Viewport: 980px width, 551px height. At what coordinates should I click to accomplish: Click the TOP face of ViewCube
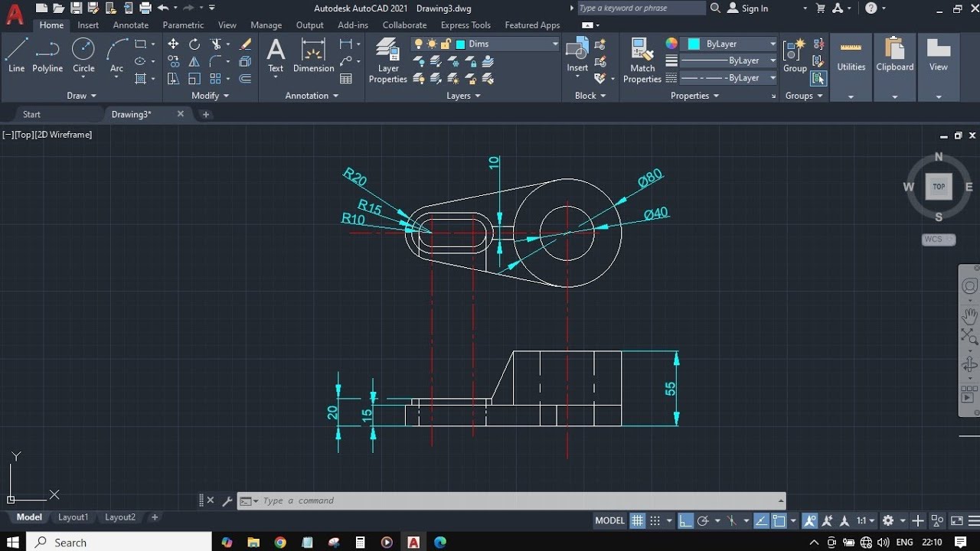939,187
